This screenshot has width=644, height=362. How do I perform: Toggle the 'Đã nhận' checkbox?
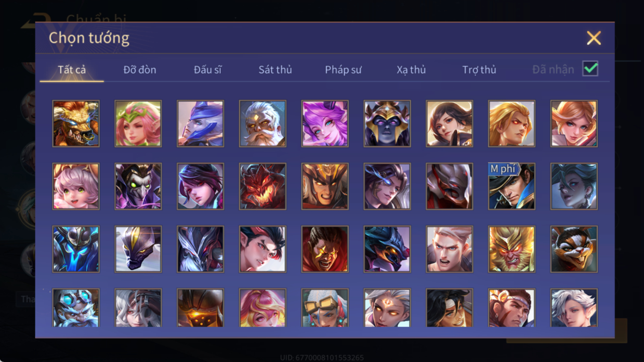[590, 69]
